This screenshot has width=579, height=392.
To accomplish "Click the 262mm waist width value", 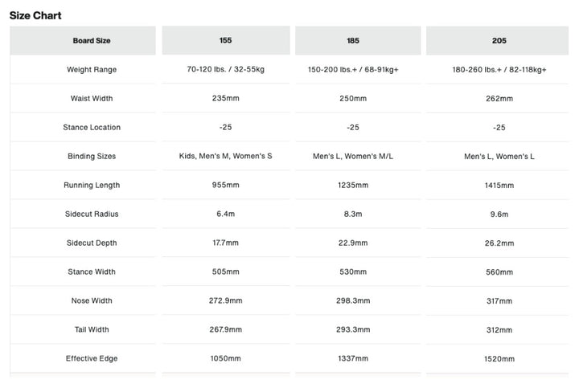I will (499, 99).
